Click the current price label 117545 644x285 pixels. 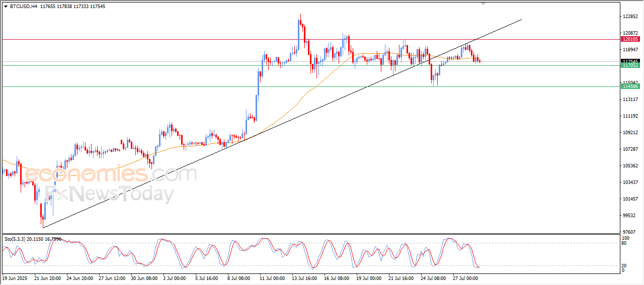click(x=630, y=61)
